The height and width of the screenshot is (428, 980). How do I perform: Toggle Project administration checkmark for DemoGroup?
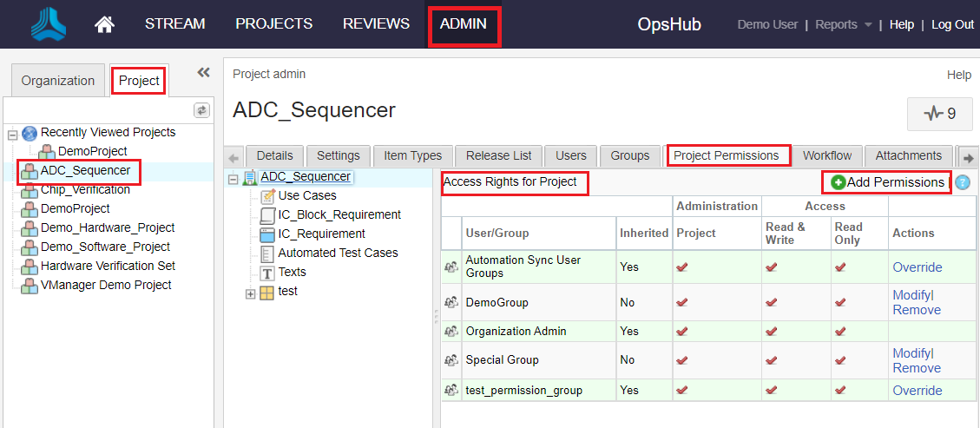(682, 302)
